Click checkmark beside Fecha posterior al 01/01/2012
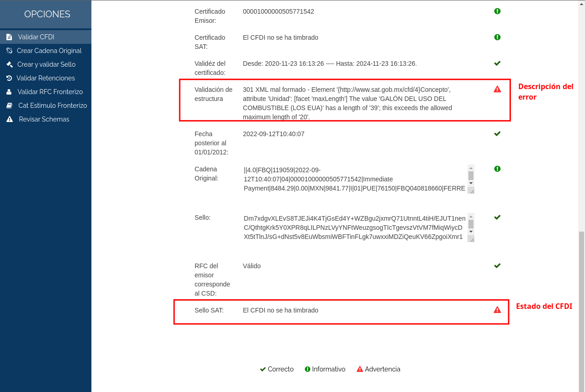The image size is (585, 392). coord(497,133)
